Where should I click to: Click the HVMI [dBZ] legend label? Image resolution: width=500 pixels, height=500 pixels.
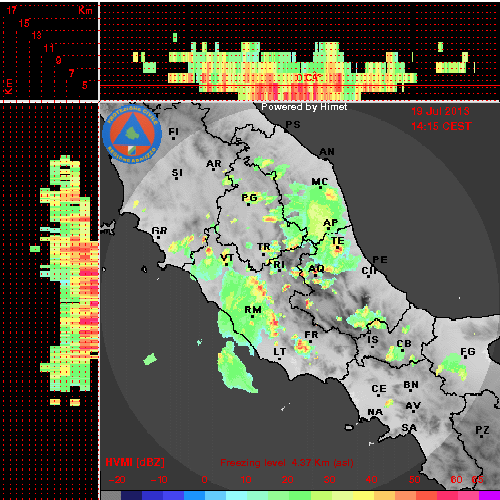(x=135, y=463)
